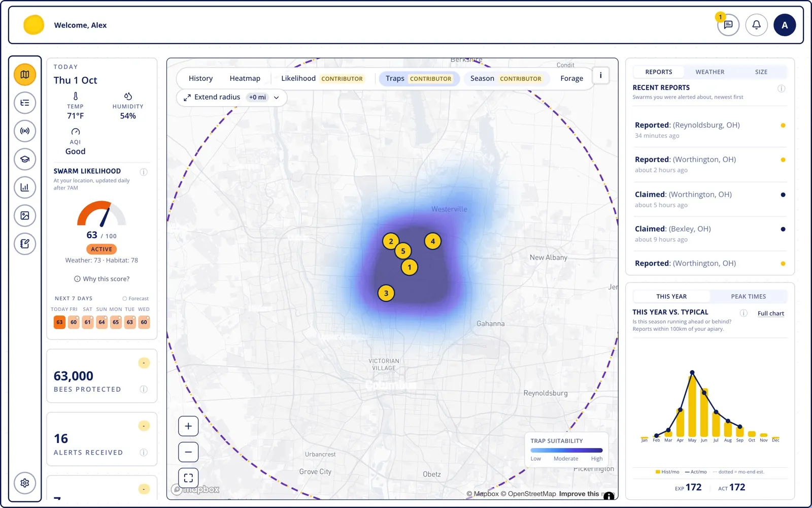
Task: Select the This Year tab
Action: point(671,297)
